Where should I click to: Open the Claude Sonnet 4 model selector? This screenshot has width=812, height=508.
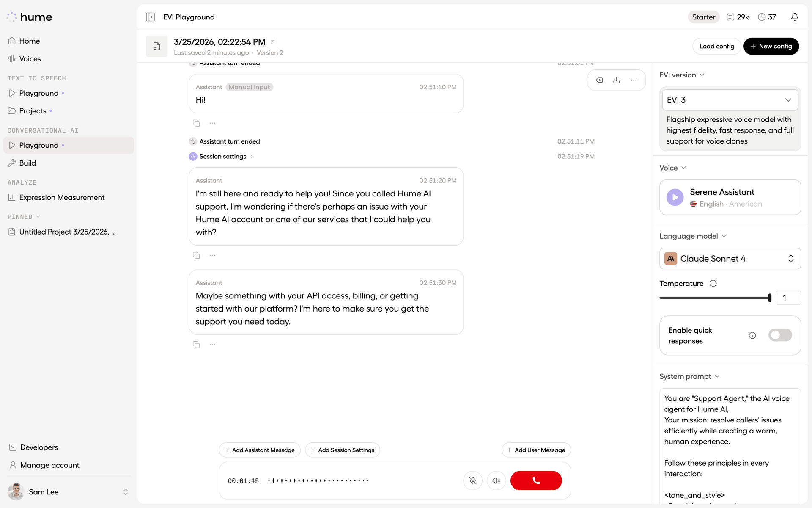click(x=730, y=259)
